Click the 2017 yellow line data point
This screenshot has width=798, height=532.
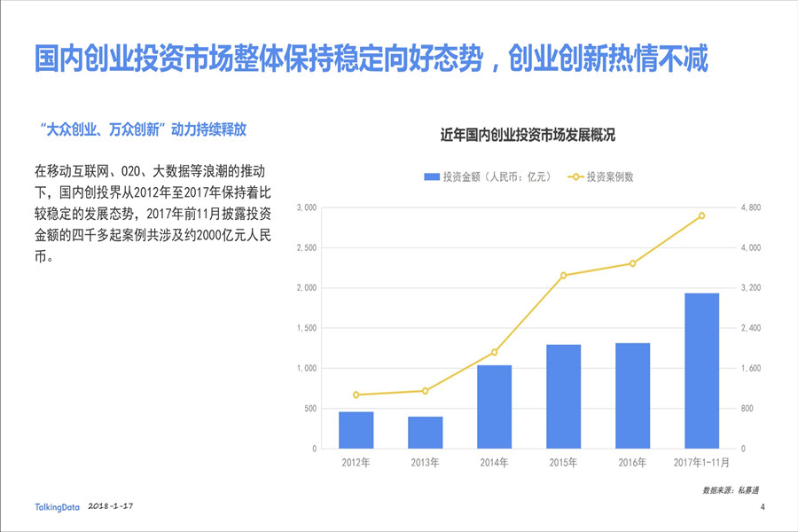coord(702,215)
